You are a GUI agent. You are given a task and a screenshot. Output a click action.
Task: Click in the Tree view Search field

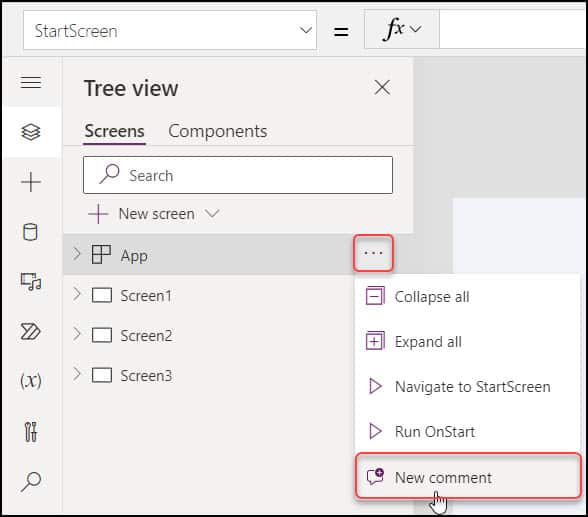(238, 175)
